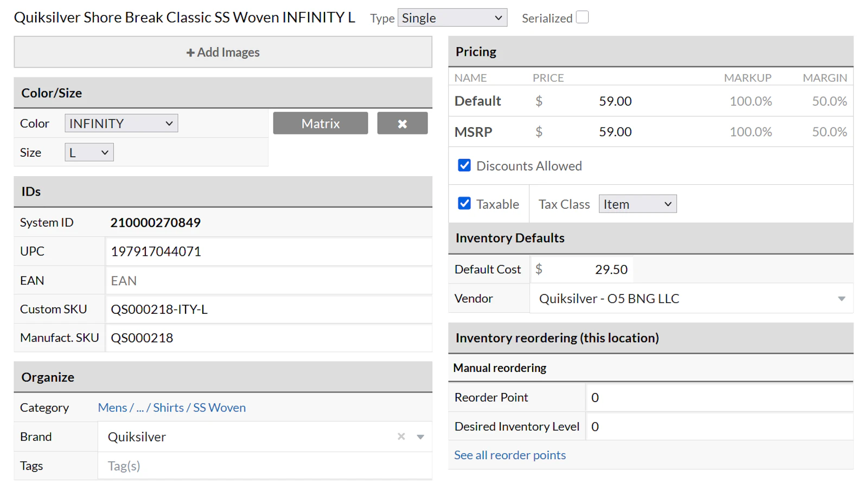Click the X button next to Matrix
Viewport: 868px width, 496px height.
[402, 124]
